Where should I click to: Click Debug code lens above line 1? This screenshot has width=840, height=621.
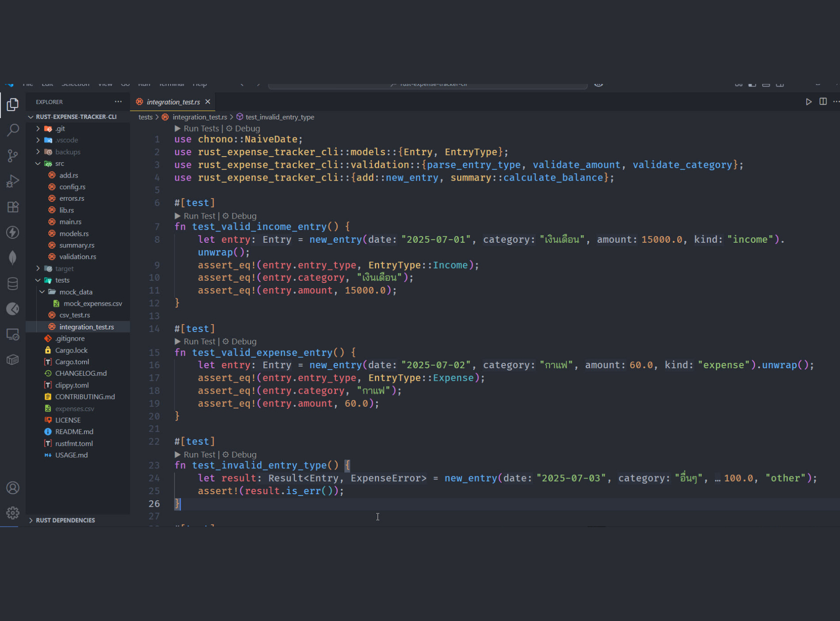coord(243,129)
